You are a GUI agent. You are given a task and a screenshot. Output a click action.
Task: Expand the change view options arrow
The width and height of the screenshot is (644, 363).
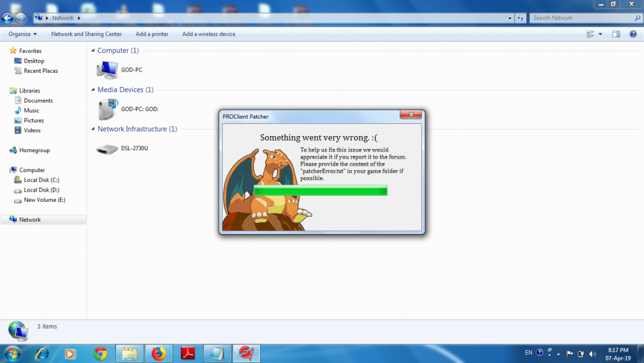(600, 34)
